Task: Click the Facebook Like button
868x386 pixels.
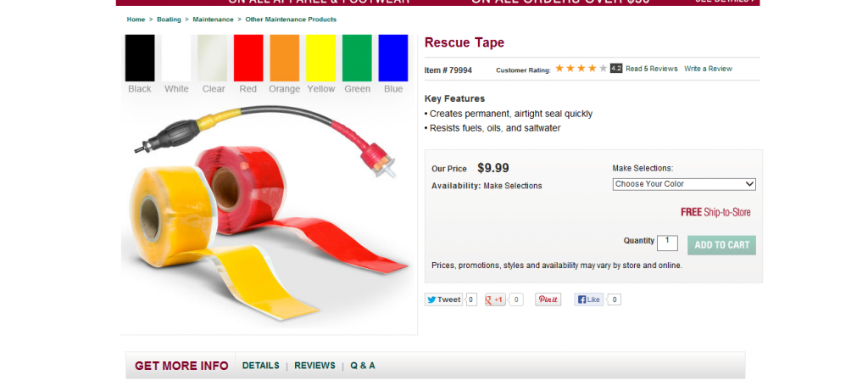Action: [588, 299]
